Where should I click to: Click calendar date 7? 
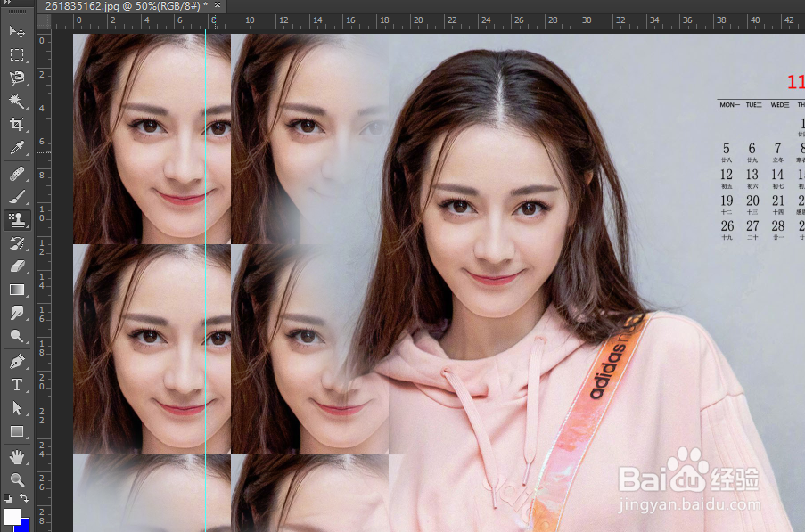tap(777, 149)
